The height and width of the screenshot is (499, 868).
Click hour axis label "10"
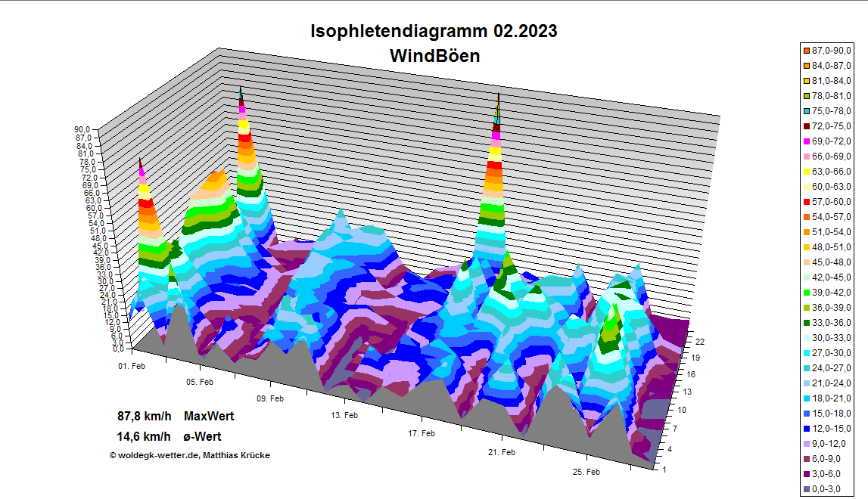click(x=681, y=410)
